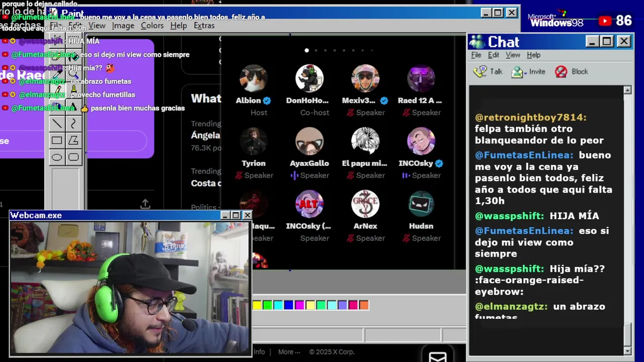Pick the Magnifier tool in Paint
This screenshot has width=644, height=362.
coord(73,74)
